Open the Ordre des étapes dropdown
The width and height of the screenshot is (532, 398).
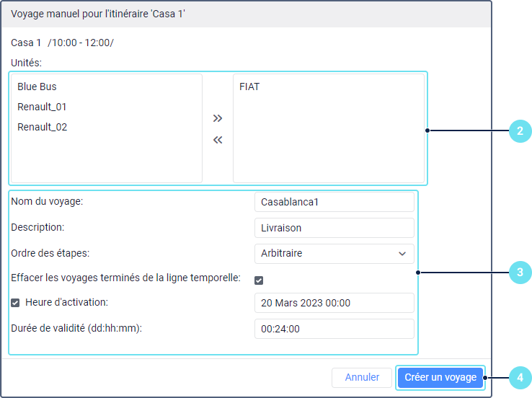(x=334, y=254)
